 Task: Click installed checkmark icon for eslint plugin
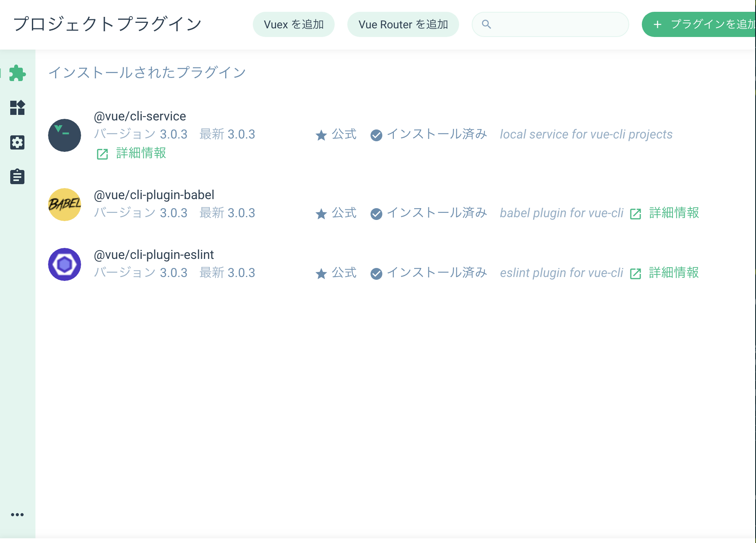376,274
